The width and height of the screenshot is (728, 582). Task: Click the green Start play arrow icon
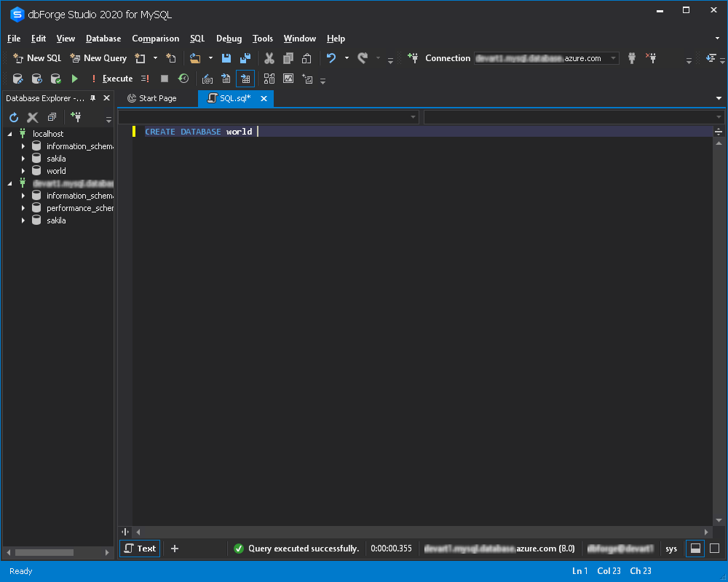(x=75, y=79)
